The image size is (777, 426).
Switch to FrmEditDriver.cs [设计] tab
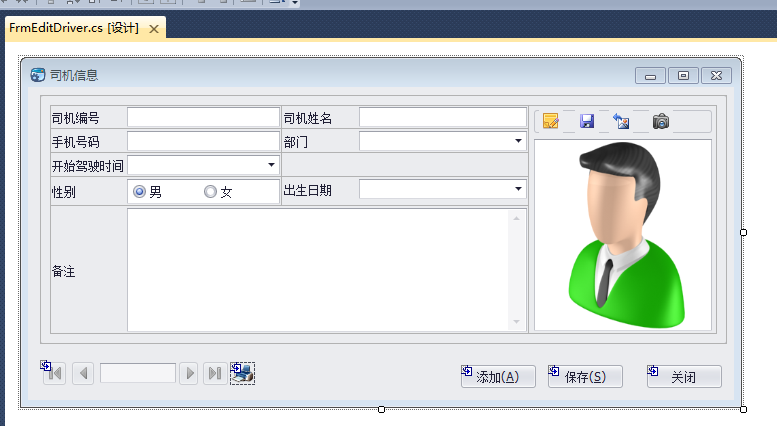[x=74, y=28]
